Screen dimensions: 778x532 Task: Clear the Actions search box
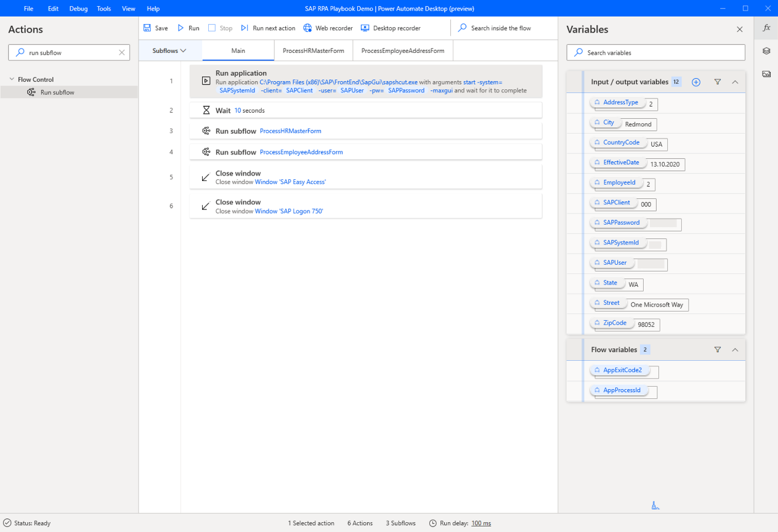tap(122, 52)
